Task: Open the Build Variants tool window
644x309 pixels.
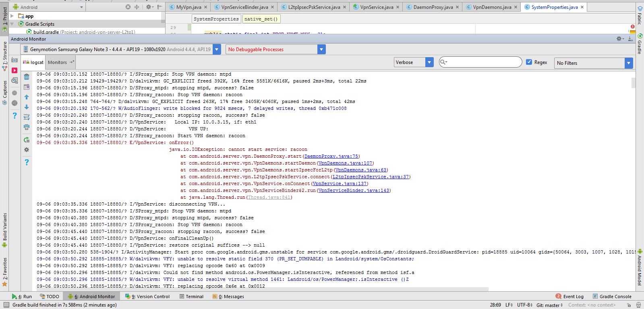Action: (x=5, y=230)
